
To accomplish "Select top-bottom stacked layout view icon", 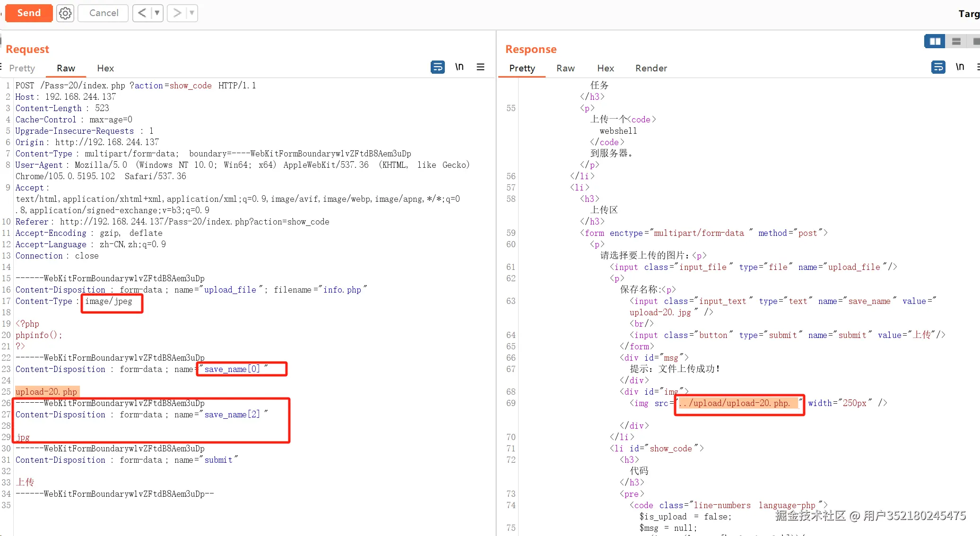I will (956, 42).
